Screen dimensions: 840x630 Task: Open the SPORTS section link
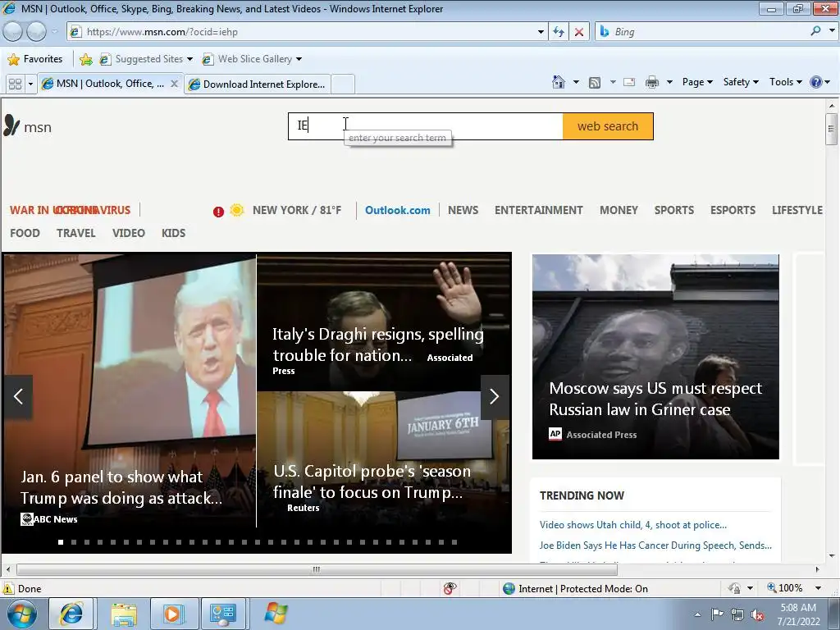click(674, 210)
